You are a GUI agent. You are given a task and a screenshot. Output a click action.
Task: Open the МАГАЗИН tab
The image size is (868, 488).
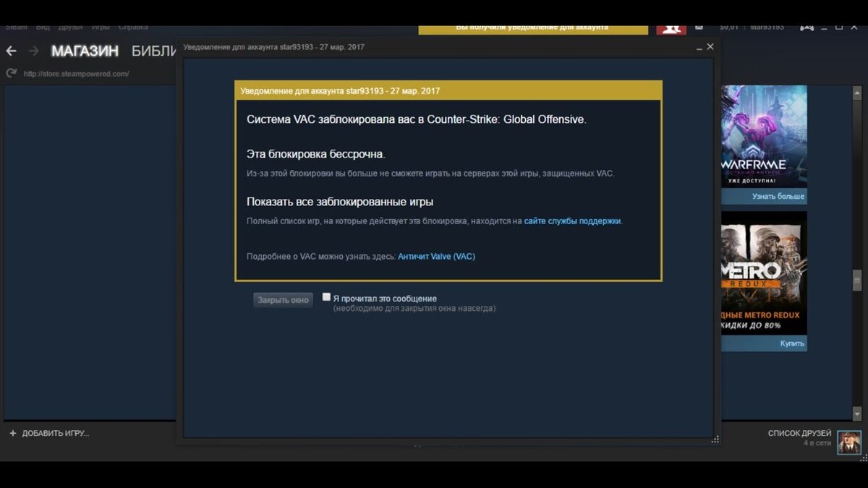85,51
